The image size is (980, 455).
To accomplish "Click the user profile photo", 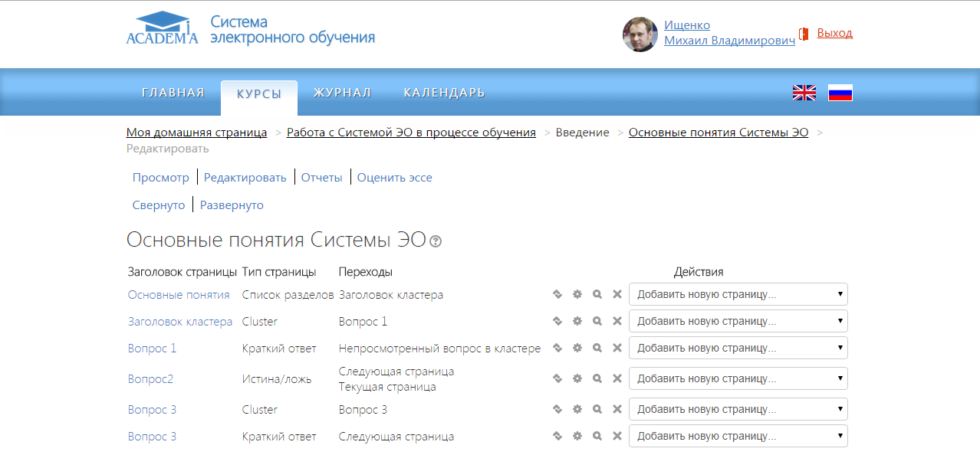I will tap(640, 34).
